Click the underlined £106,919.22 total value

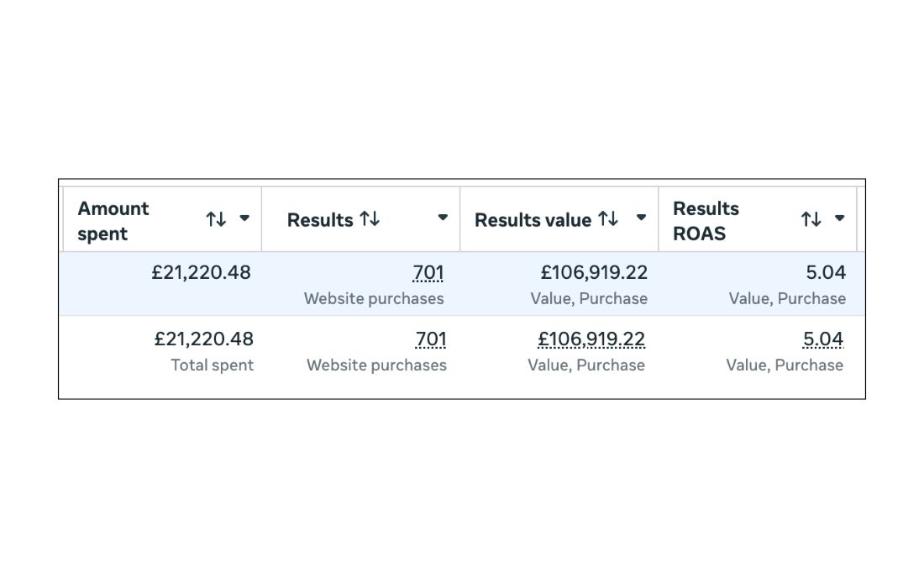point(591,339)
